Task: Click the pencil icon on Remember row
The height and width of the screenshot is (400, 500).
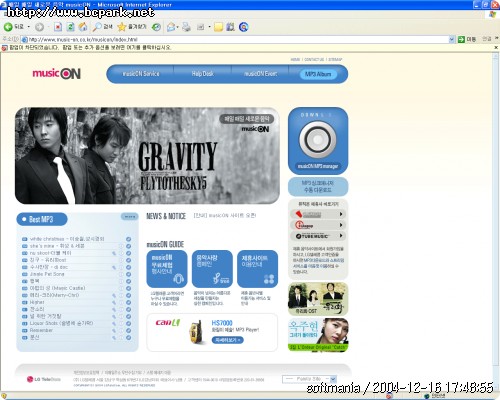Action: coord(114,330)
